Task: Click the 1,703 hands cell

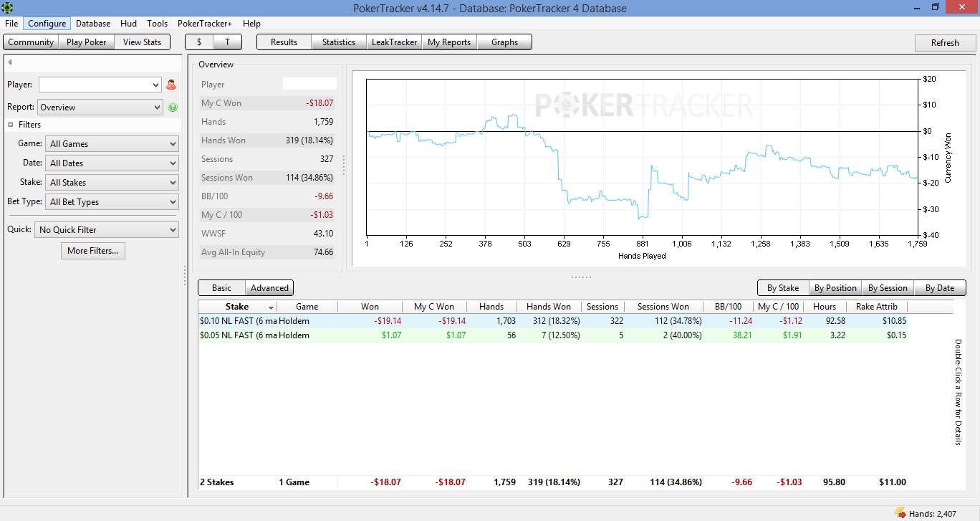Action: point(491,321)
